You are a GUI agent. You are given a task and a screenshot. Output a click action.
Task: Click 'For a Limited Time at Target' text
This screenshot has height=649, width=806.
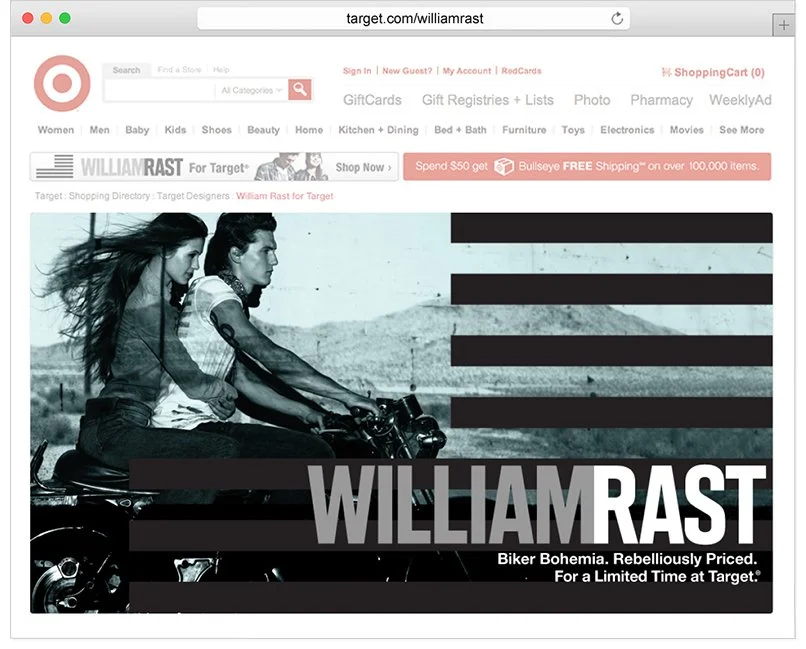pos(657,577)
